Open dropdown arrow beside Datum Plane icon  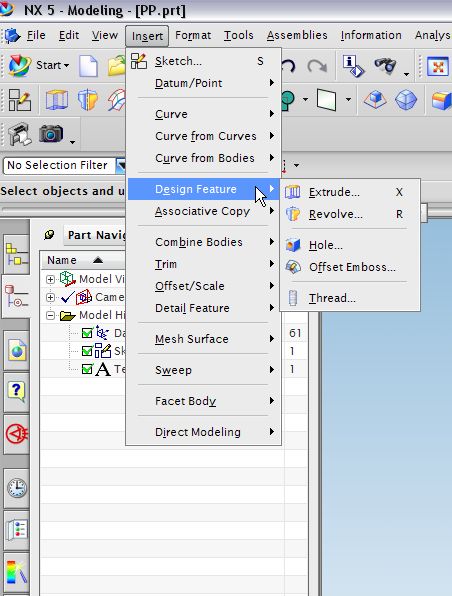[x=348, y=100]
